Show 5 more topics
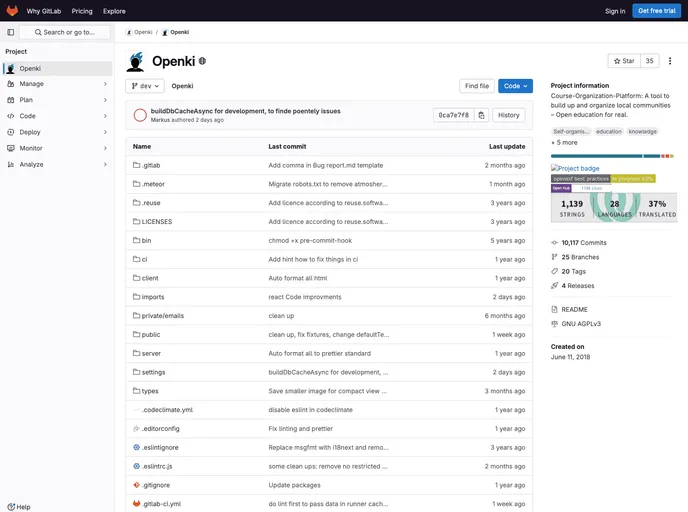 click(564, 143)
